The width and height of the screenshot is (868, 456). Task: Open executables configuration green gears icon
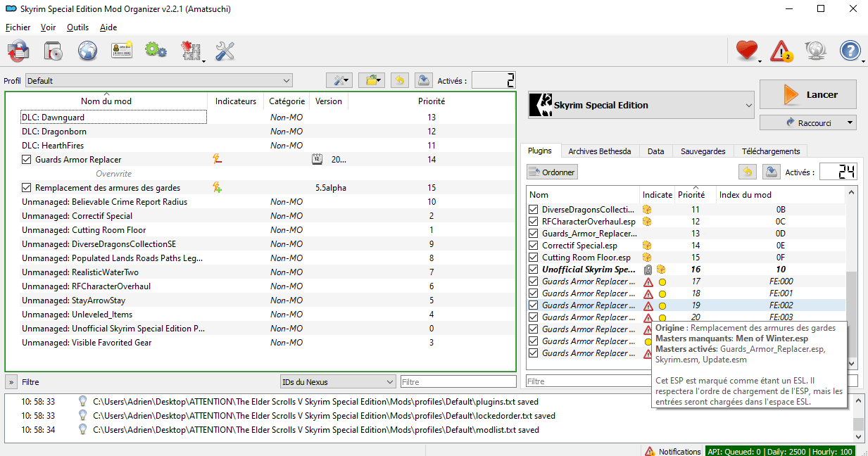(156, 51)
